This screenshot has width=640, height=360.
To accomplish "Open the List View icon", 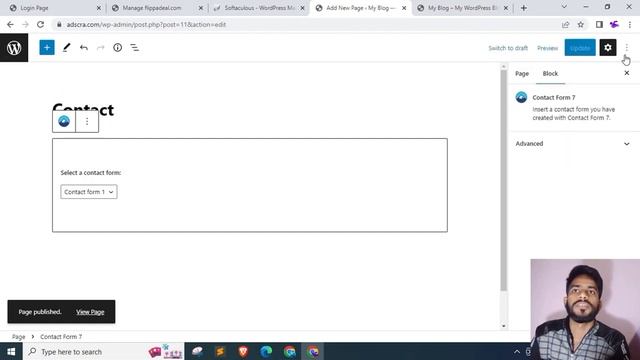I will (135, 48).
